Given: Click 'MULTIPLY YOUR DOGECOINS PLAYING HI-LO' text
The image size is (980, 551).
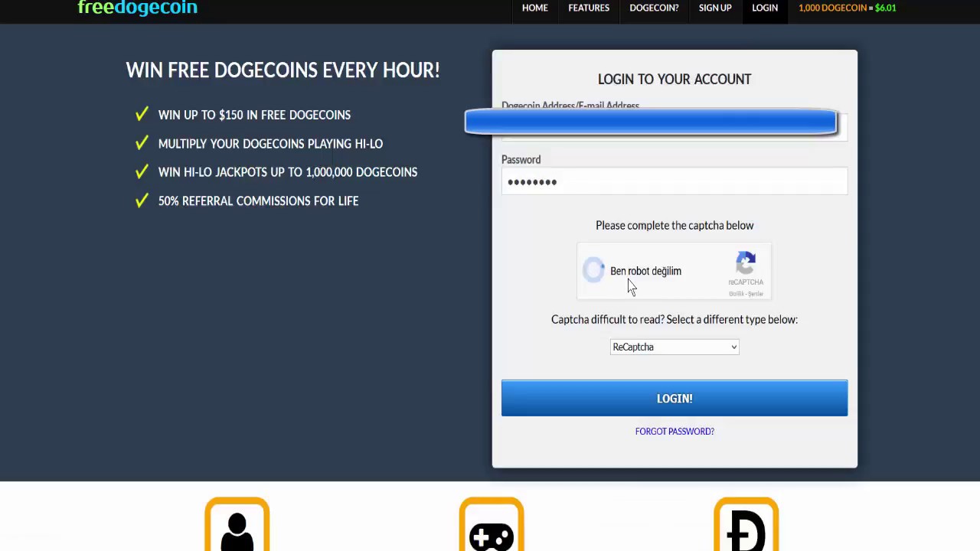Looking at the screenshot, I should (x=270, y=143).
